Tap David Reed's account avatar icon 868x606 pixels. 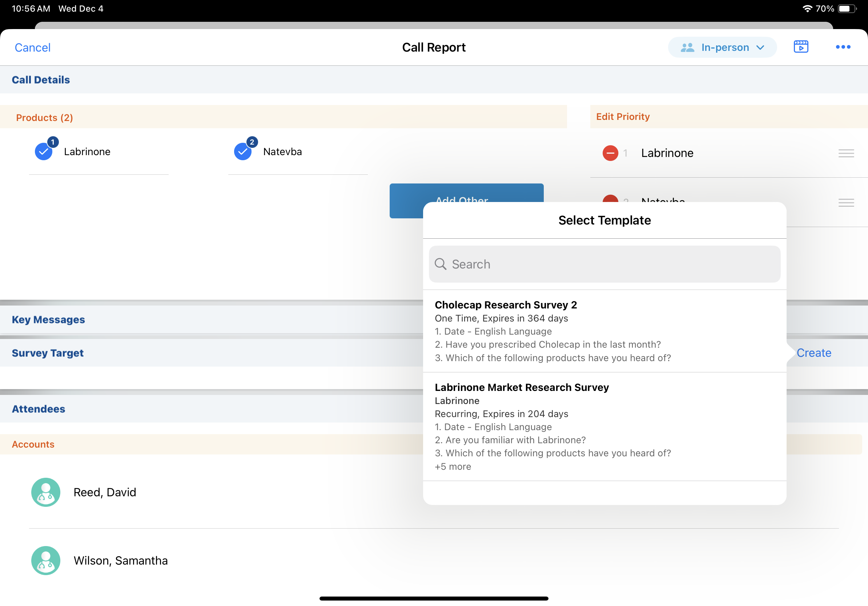tap(45, 492)
